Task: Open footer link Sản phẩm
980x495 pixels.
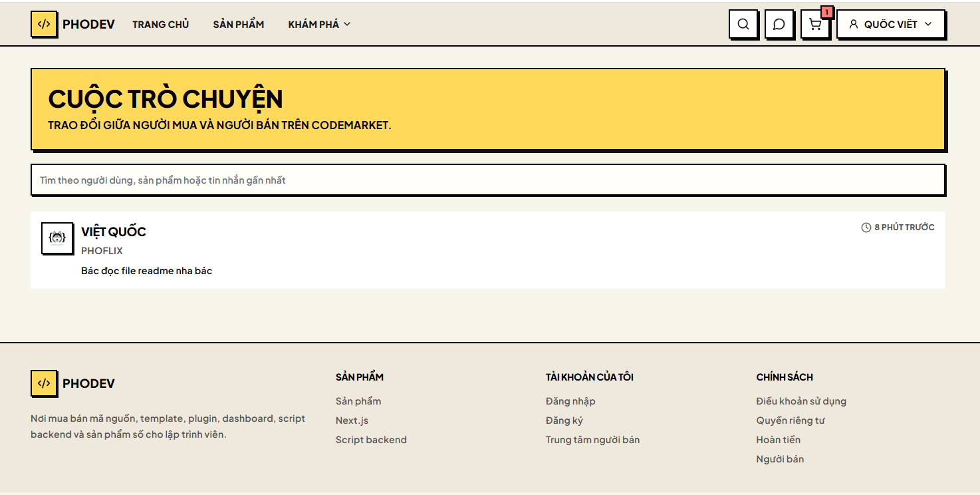Action: point(358,401)
